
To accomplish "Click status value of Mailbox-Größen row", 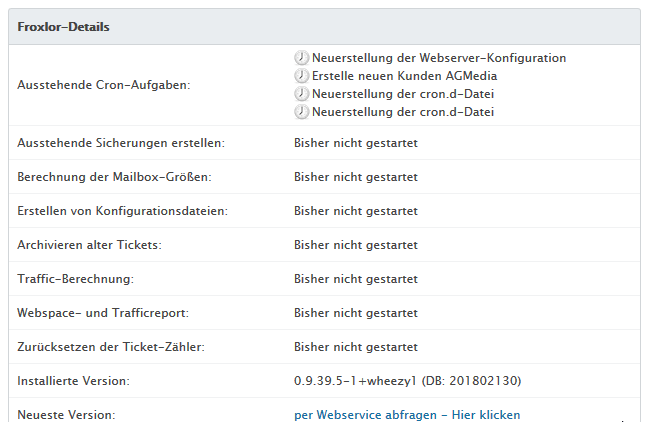I will pyautogui.click(x=356, y=177).
